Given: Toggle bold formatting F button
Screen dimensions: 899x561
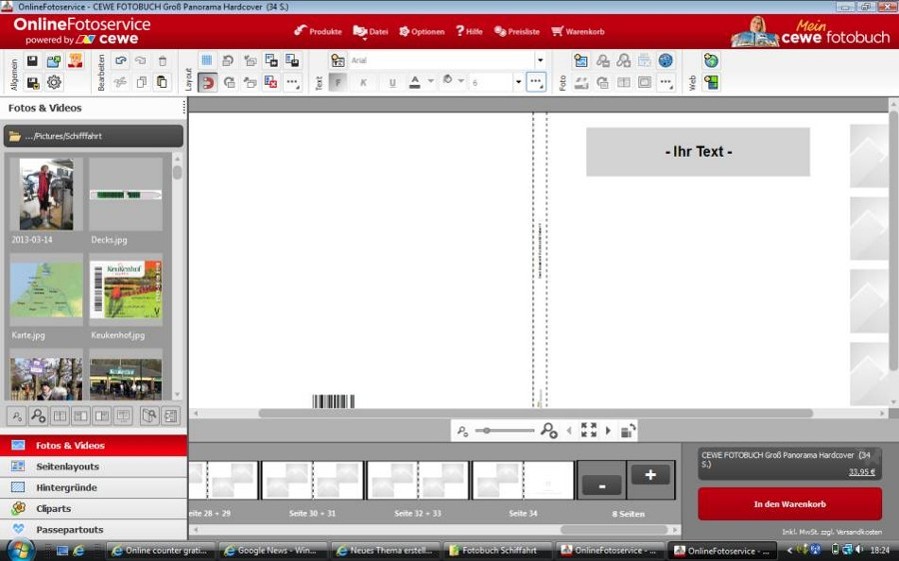Looking at the screenshot, I should [338, 83].
